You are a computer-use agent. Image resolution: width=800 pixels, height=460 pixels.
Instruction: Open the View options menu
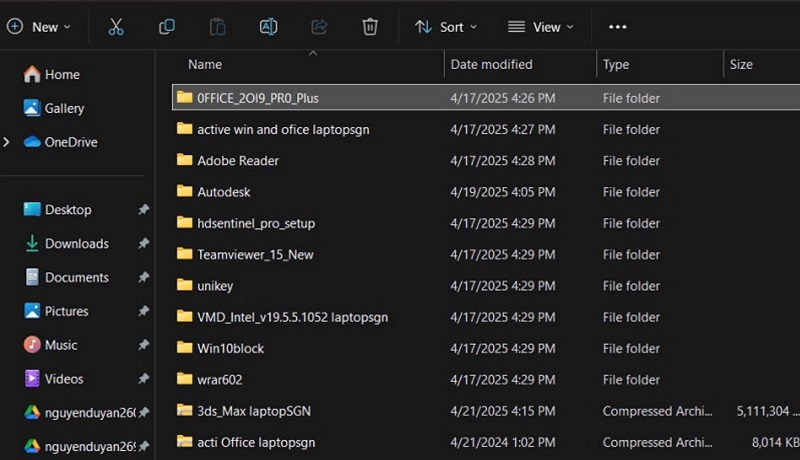pyautogui.click(x=541, y=27)
